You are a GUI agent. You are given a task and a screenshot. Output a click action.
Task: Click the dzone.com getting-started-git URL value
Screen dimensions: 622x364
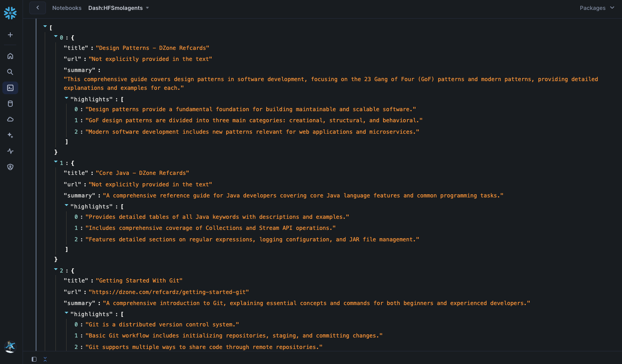[x=169, y=292]
